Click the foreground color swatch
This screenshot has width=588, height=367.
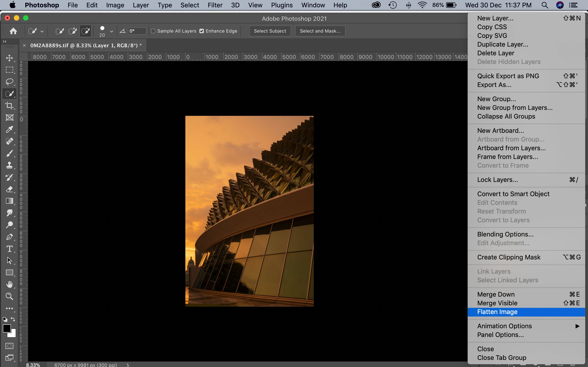tap(7, 329)
